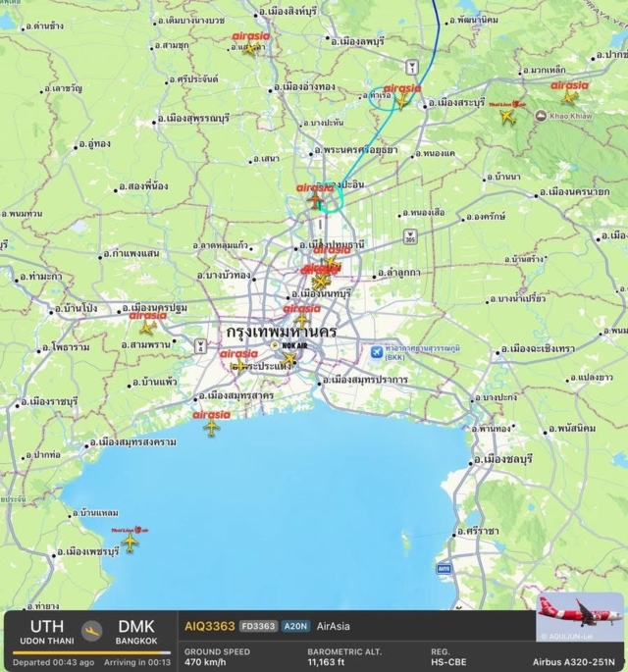The image size is (628, 672).
Task: Click the 'Departed 00:43 ago' text
Action: pyautogui.click(x=53, y=662)
